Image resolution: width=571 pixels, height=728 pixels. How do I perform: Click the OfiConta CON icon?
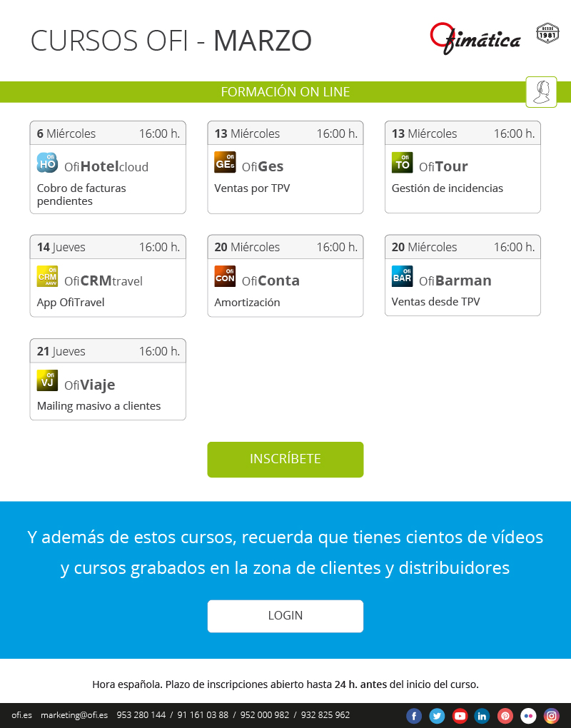[x=225, y=276]
